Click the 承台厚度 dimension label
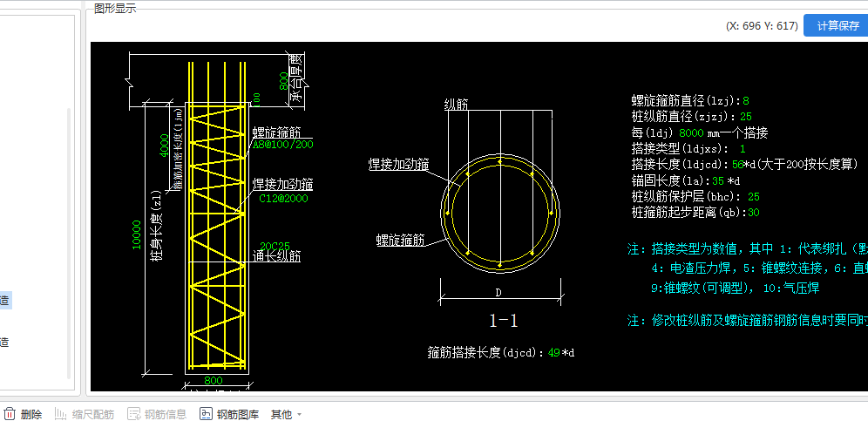868x421 pixels. [x=298, y=78]
